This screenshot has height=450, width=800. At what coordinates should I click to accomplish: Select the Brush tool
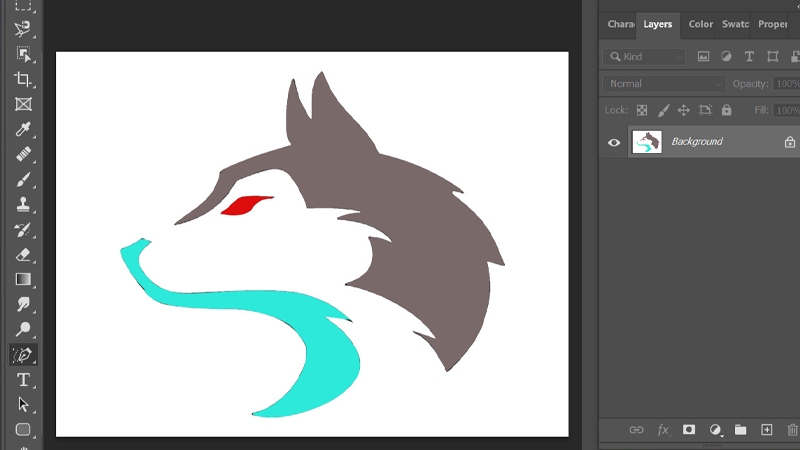coord(23,179)
